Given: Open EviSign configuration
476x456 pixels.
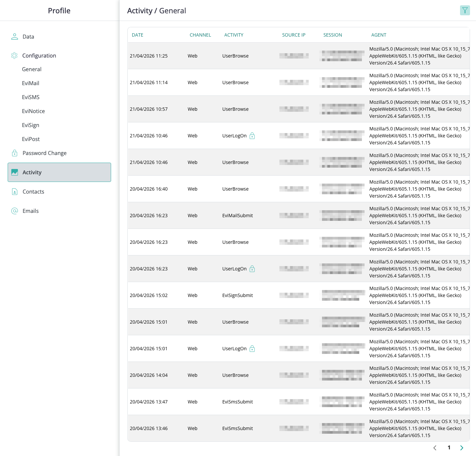Looking at the screenshot, I should (x=31, y=125).
